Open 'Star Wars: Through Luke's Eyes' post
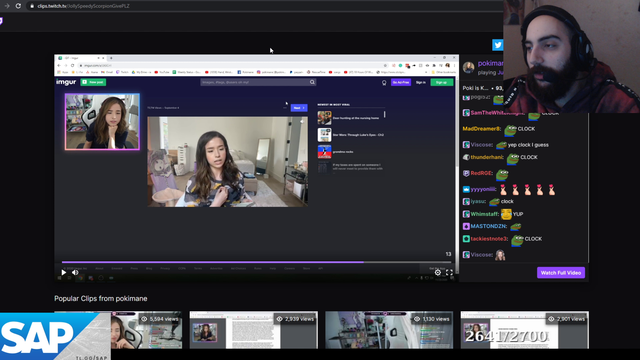The width and height of the screenshot is (640, 360). click(x=351, y=135)
